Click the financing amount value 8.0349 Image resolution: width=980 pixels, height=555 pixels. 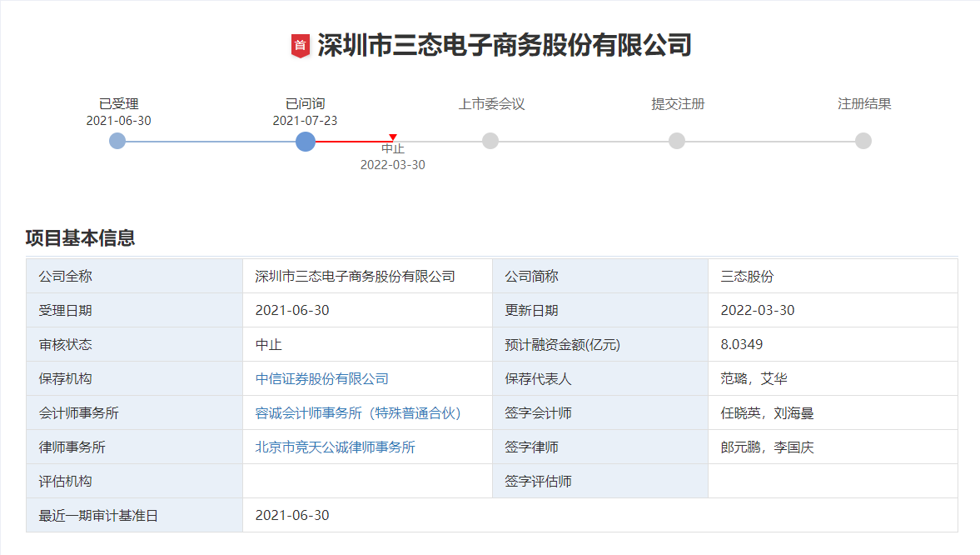tap(741, 344)
